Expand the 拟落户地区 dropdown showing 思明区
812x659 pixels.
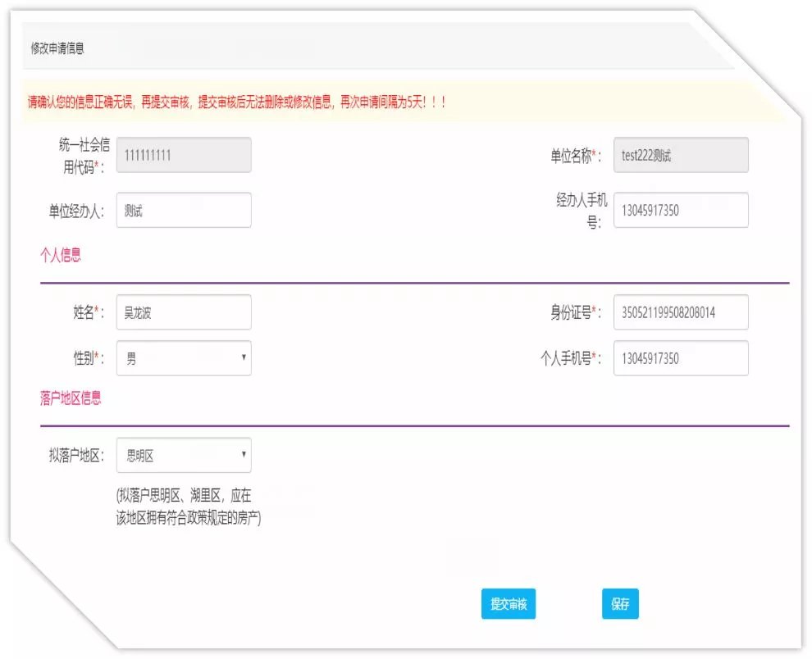[184, 456]
